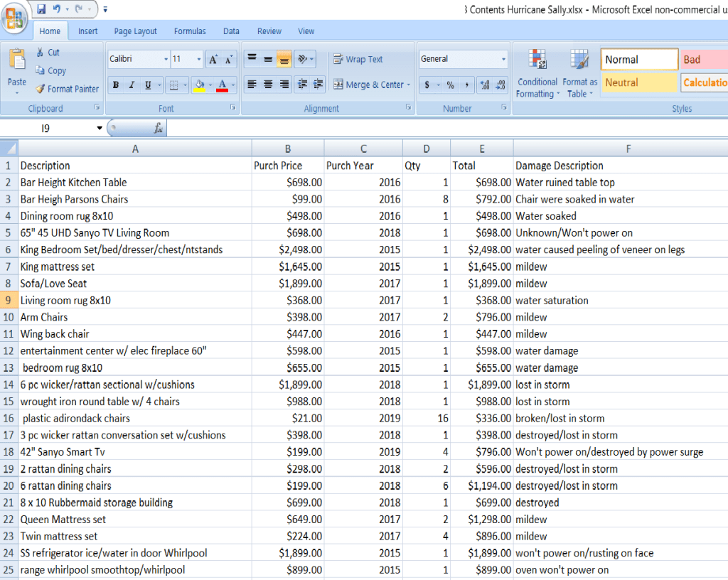Switch to the Page Layout tab

coord(135,31)
